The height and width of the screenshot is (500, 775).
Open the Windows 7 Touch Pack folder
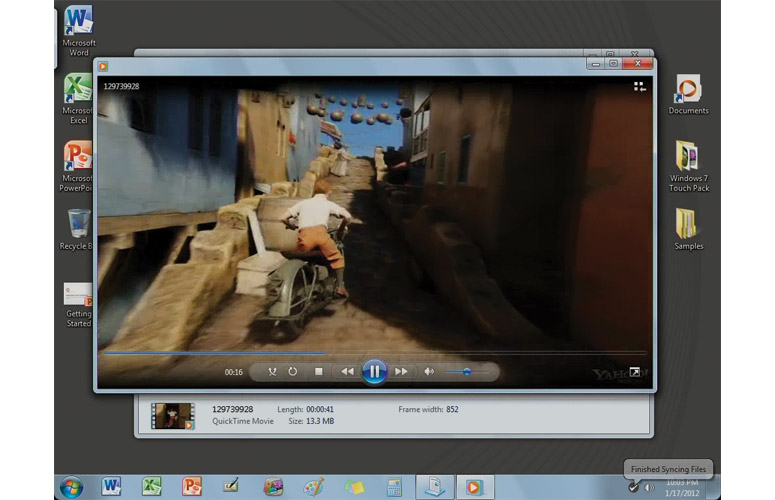click(689, 167)
